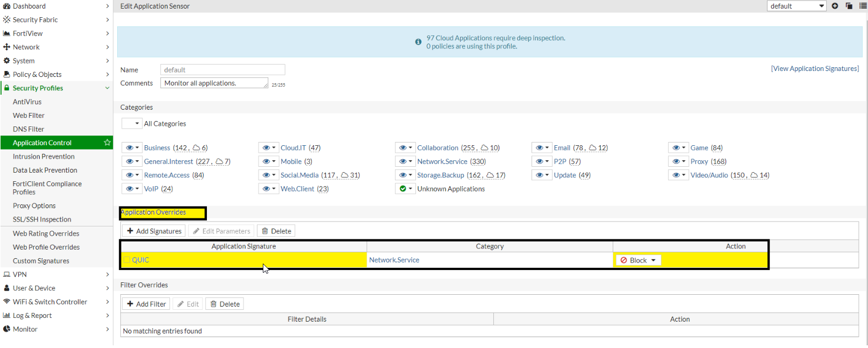The width and height of the screenshot is (868, 348).
Task: Select the QUIC signature row checkbox
Action: [x=127, y=260]
